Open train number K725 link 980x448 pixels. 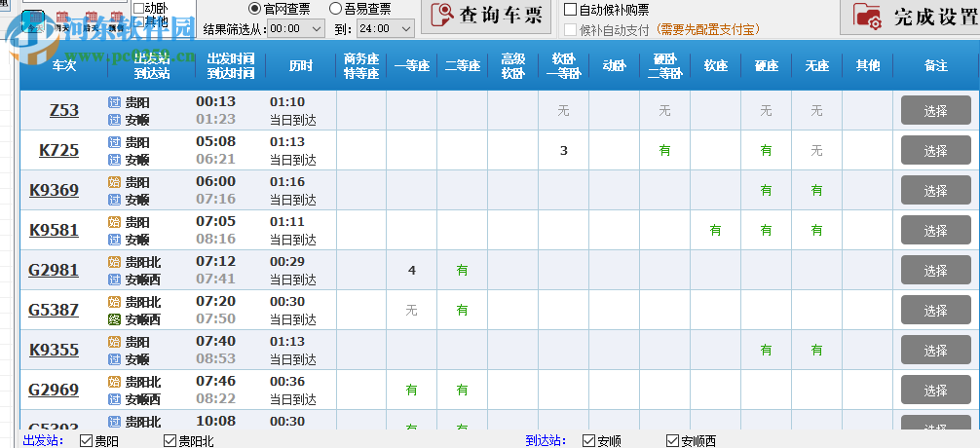click(x=58, y=151)
